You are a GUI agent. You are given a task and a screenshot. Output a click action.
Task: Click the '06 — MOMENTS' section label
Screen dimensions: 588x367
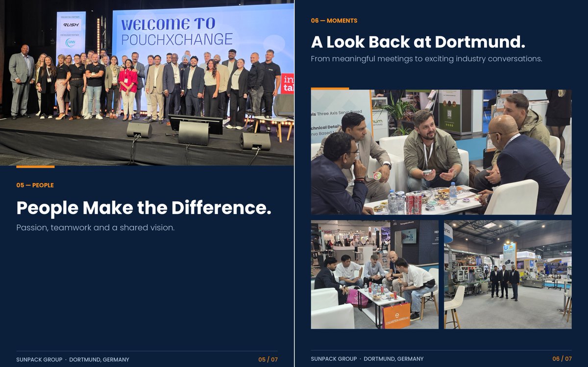[x=334, y=21]
